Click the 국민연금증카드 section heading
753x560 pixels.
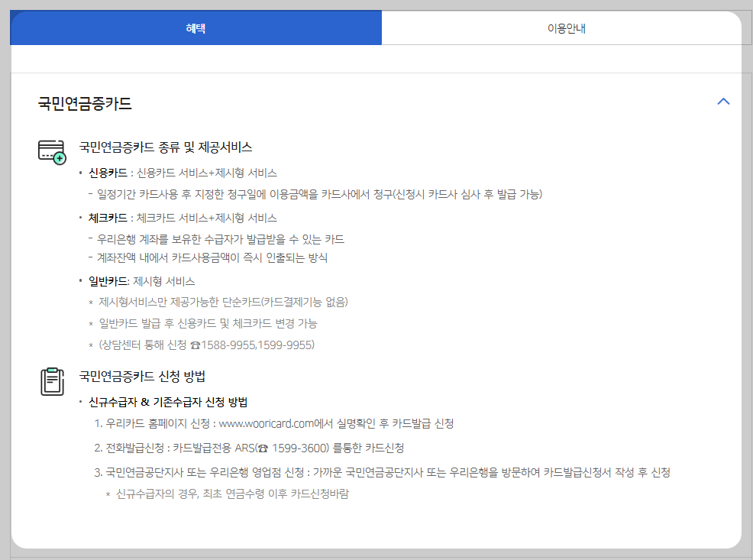pyautogui.click(x=84, y=101)
